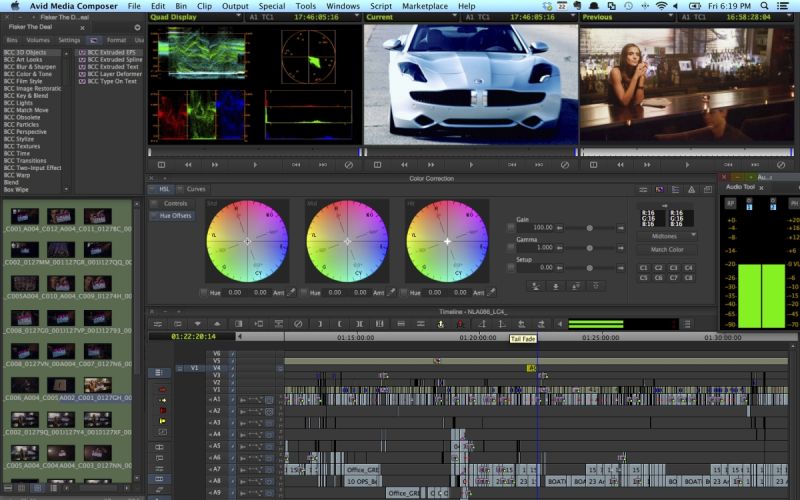Open Spotlight search in the menu bar
The width and height of the screenshot is (800, 500).
pos(764,6)
